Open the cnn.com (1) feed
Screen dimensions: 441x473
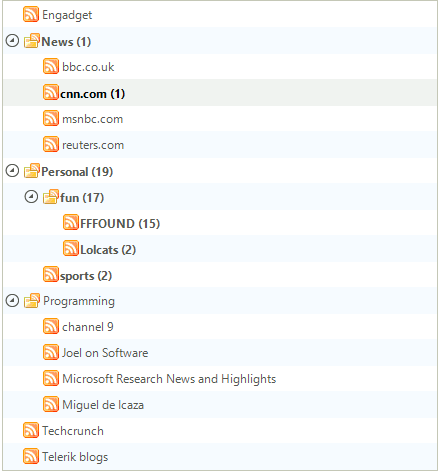click(x=93, y=94)
